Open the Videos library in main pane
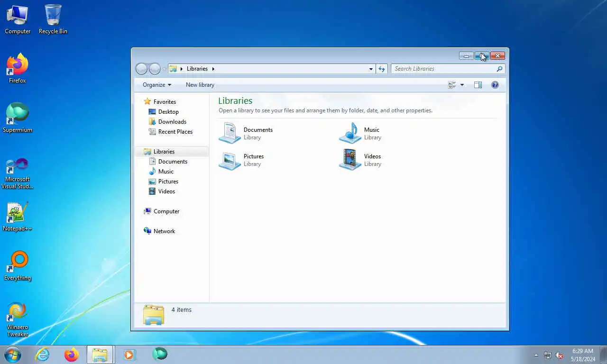Viewport: 607px width, 364px height. [x=360, y=160]
